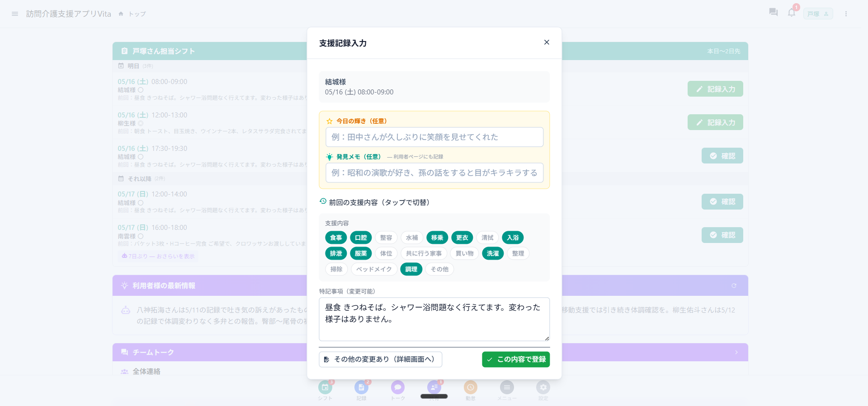Expand チームトーク with the chevron arrow

pos(736,352)
